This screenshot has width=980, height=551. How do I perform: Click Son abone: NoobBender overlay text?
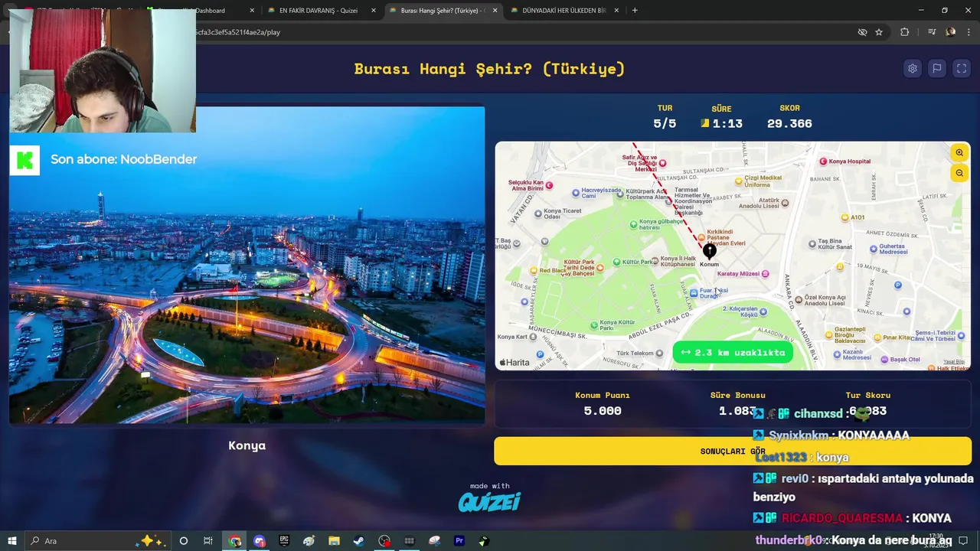(x=124, y=159)
